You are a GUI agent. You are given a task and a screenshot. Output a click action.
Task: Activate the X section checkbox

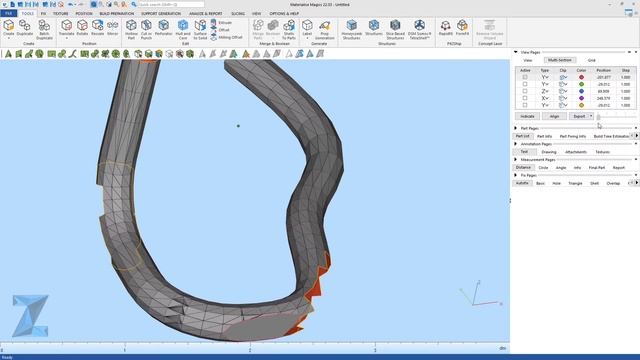[525, 98]
